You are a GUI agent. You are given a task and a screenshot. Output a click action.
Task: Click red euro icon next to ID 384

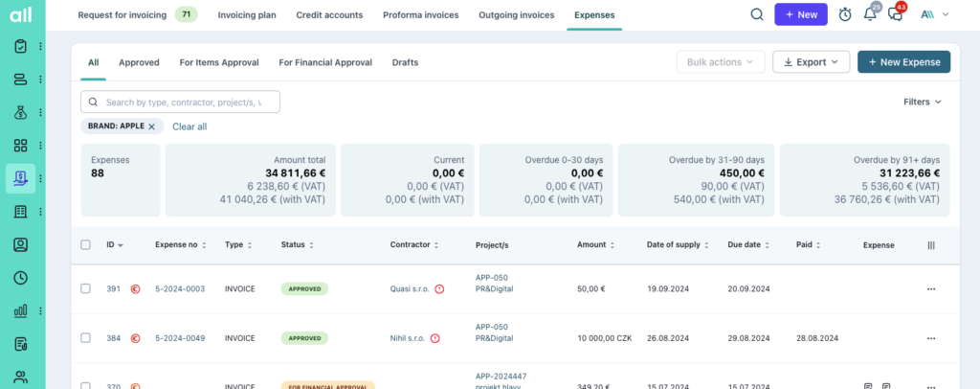click(135, 338)
